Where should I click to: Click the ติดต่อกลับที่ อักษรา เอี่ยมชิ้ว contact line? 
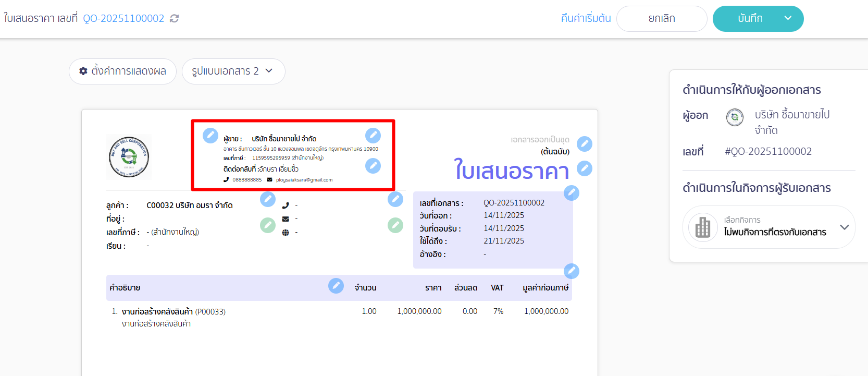pyautogui.click(x=261, y=169)
